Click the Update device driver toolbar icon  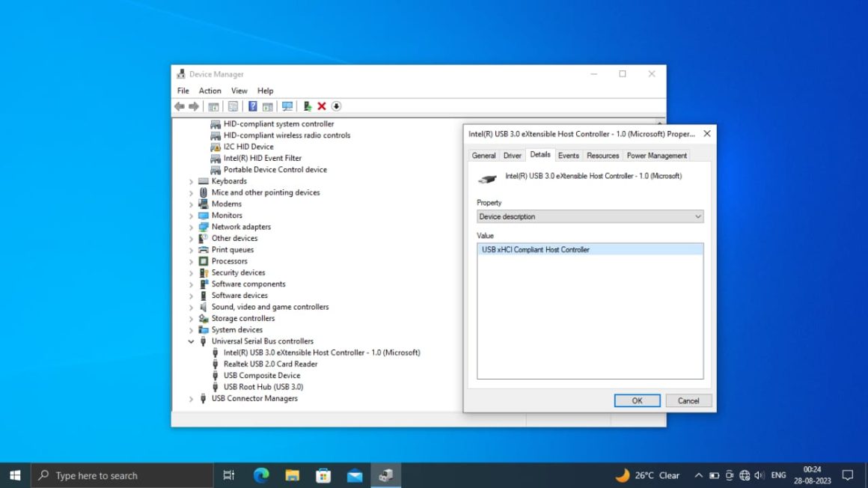click(308, 106)
